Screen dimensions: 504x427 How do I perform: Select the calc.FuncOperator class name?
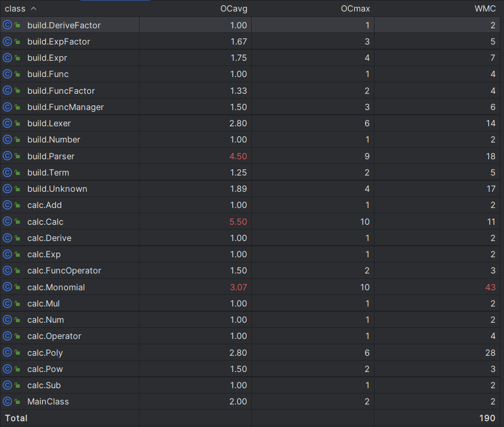(64, 271)
